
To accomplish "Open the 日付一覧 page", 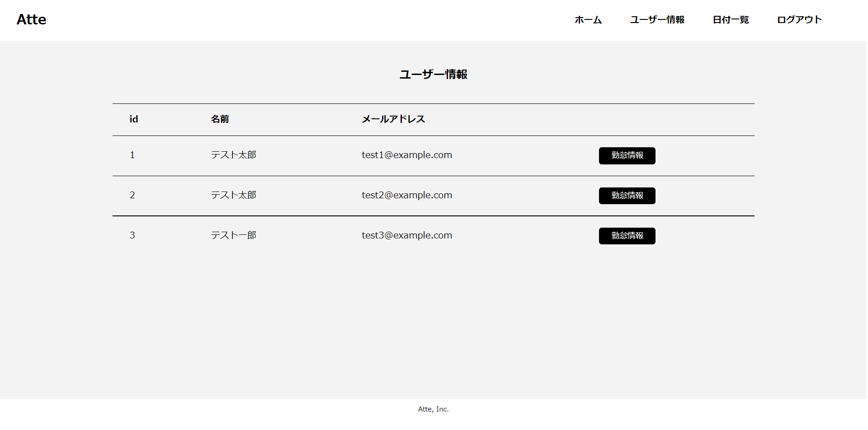I will [x=730, y=20].
